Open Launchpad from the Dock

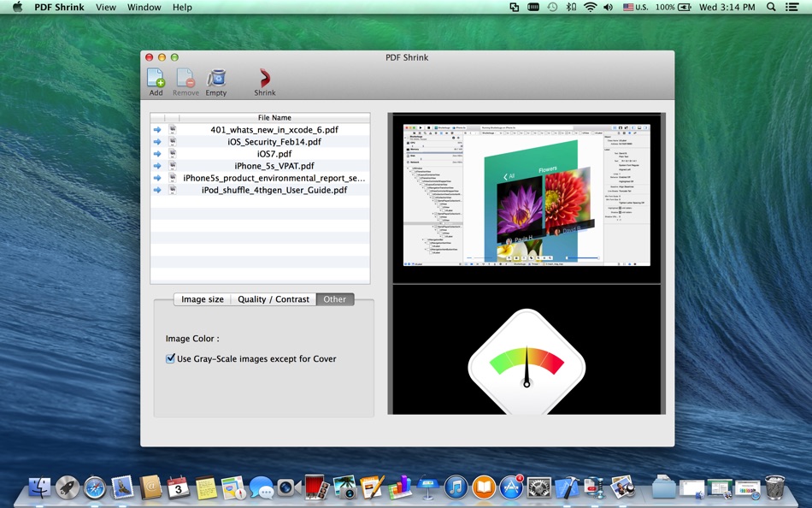pos(68,487)
